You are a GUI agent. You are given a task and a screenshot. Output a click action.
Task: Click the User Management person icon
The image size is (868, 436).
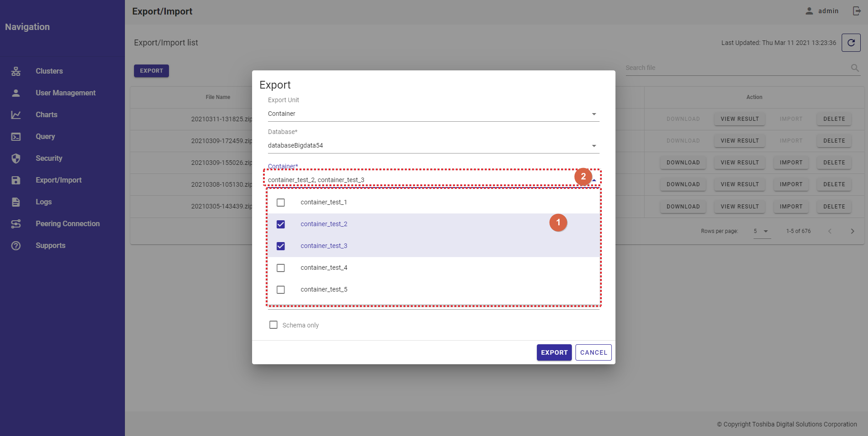coord(16,93)
